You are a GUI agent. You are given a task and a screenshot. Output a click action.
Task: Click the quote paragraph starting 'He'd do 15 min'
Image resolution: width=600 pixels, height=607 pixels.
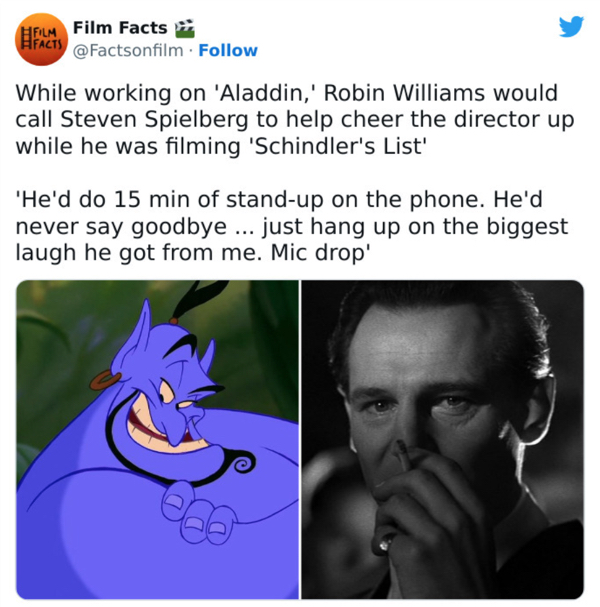coord(291,226)
